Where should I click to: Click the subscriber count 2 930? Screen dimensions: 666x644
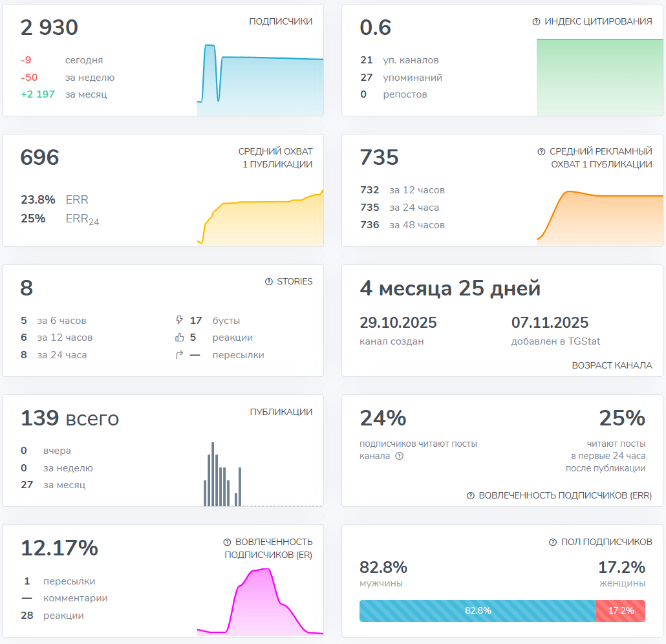(x=48, y=28)
